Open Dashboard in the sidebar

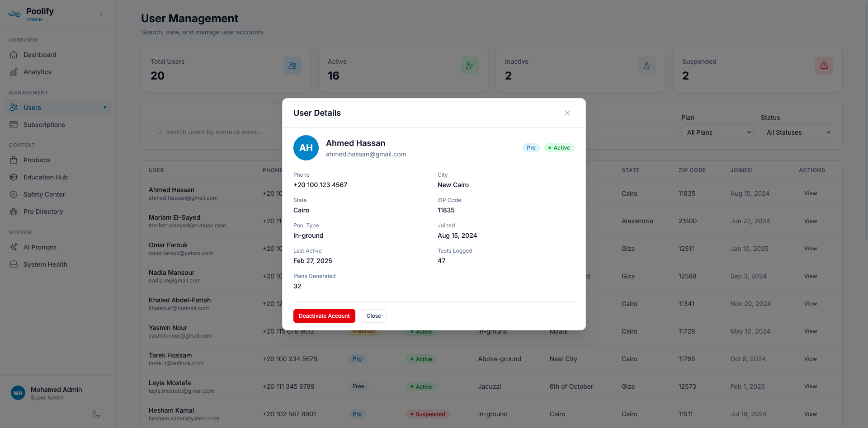point(57,55)
